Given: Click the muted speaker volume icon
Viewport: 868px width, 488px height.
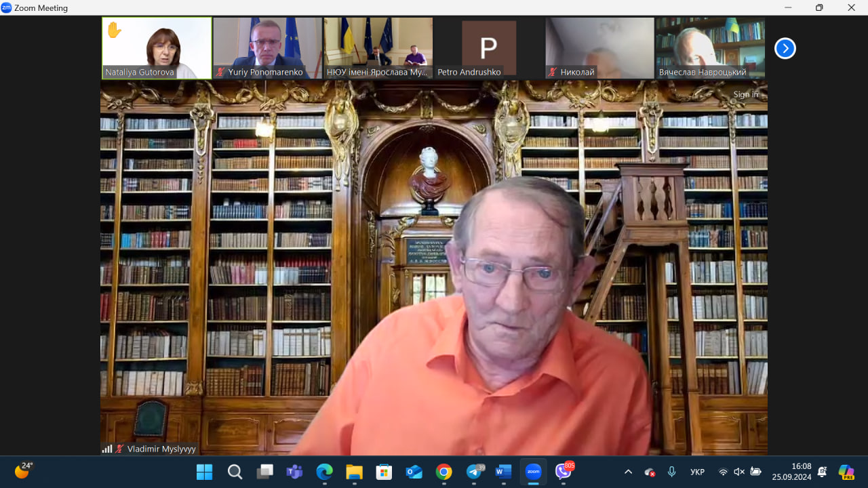Looking at the screenshot, I should (x=739, y=472).
